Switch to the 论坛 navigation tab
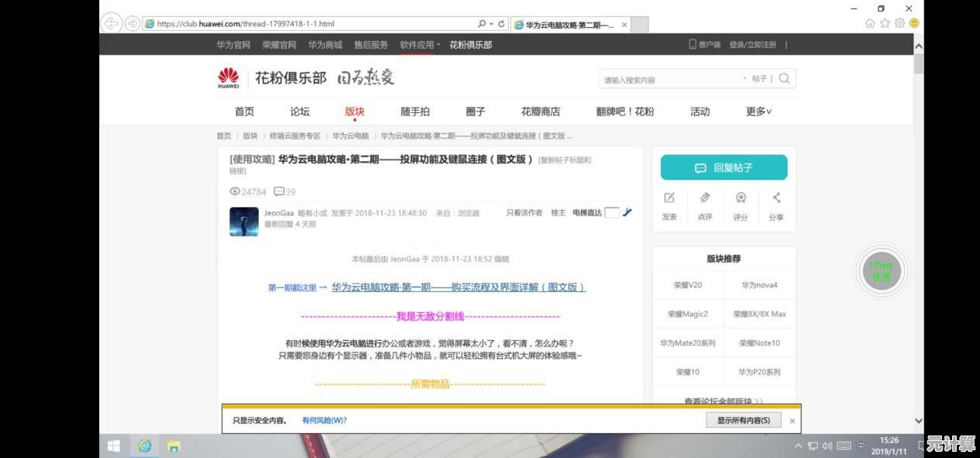Image resolution: width=980 pixels, height=458 pixels. point(300,112)
